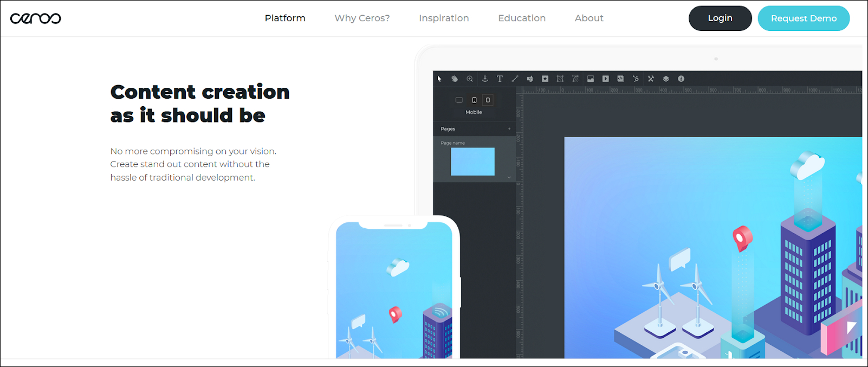Open the Platform menu
The width and height of the screenshot is (868, 367).
tap(285, 18)
